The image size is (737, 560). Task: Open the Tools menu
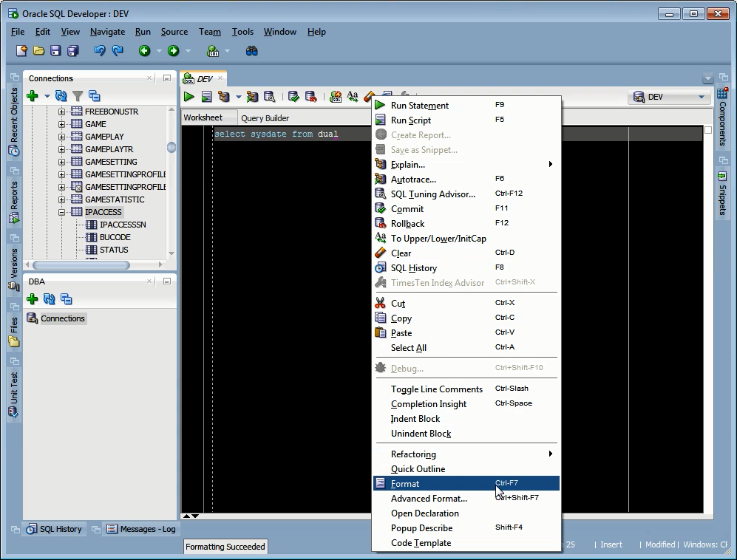pos(242,32)
